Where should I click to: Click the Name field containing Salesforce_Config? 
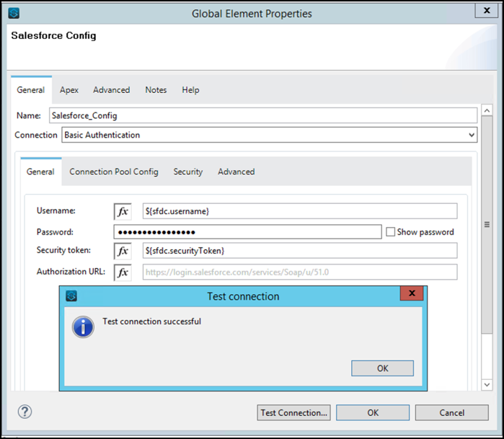263,115
